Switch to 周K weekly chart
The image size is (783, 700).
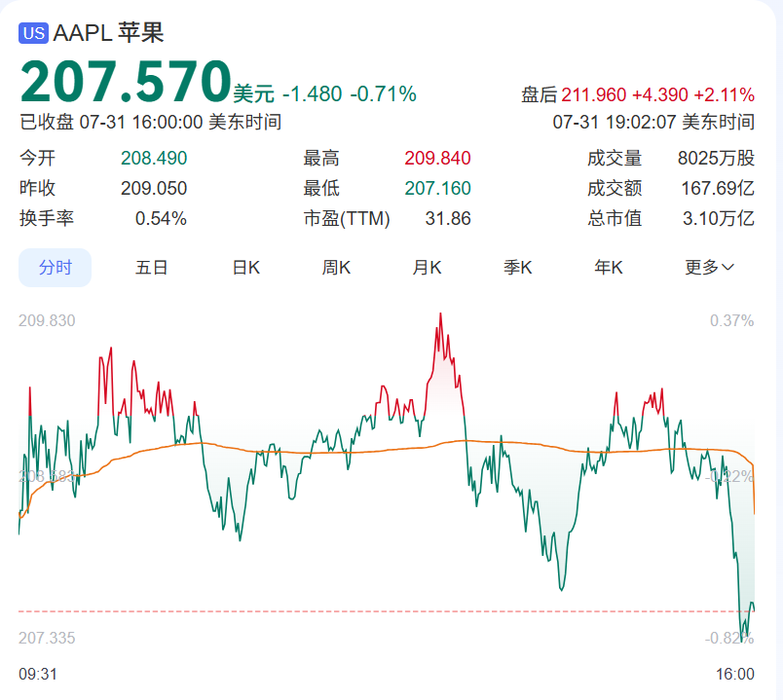[337, 268]
